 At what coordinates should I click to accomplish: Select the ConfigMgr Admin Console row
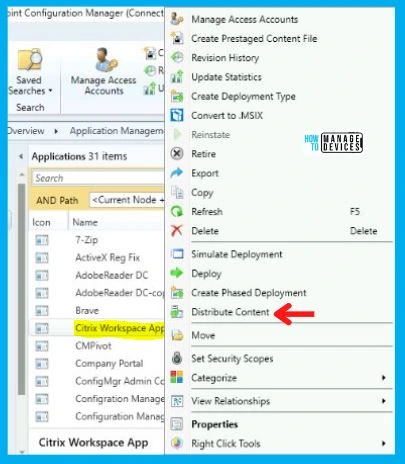point(97,381)
